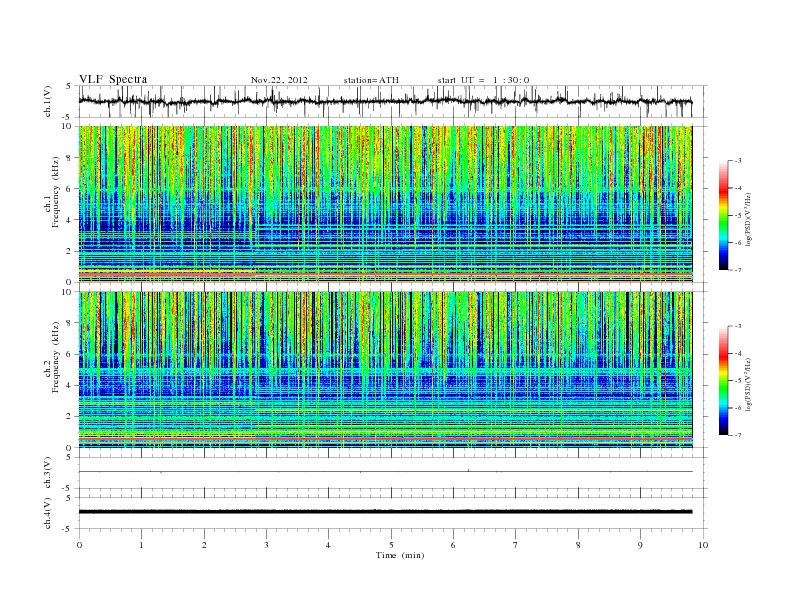Click the "2" kHz tick on ch.2 frequency axis
Image resolution: width=792 pixels, height=612 pixels.
pyautogui.click(x=70, y=417)
